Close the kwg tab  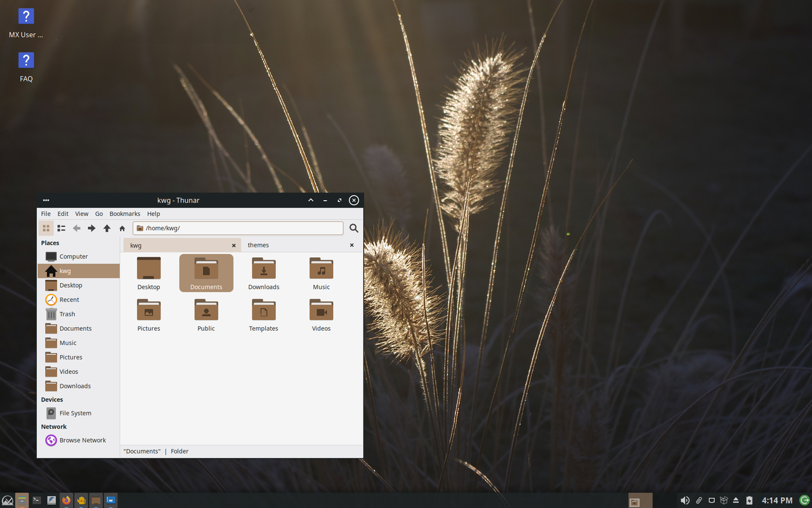pyautogui.click(x=233, y=244)
